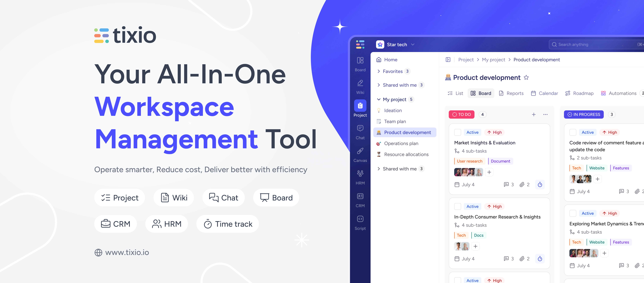Check the Code review task checkbox
The width and height of the screenshot is (644, 283).
(x=573, y=132)
